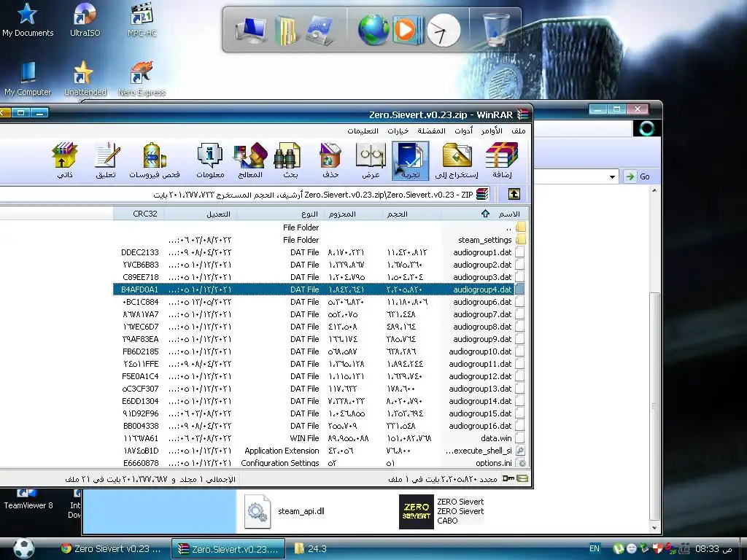The height and width of the screenshot is (560, 747).
Task: Click the Wizard (المعالج) toolbar icon
Action: (250, 161)
